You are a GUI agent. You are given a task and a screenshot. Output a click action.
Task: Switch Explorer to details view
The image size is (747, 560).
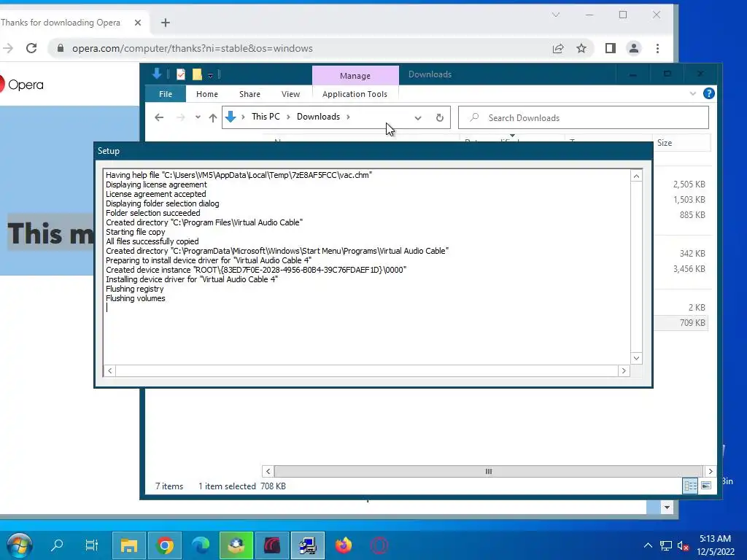pyautogui.click(x=690, y=486)
